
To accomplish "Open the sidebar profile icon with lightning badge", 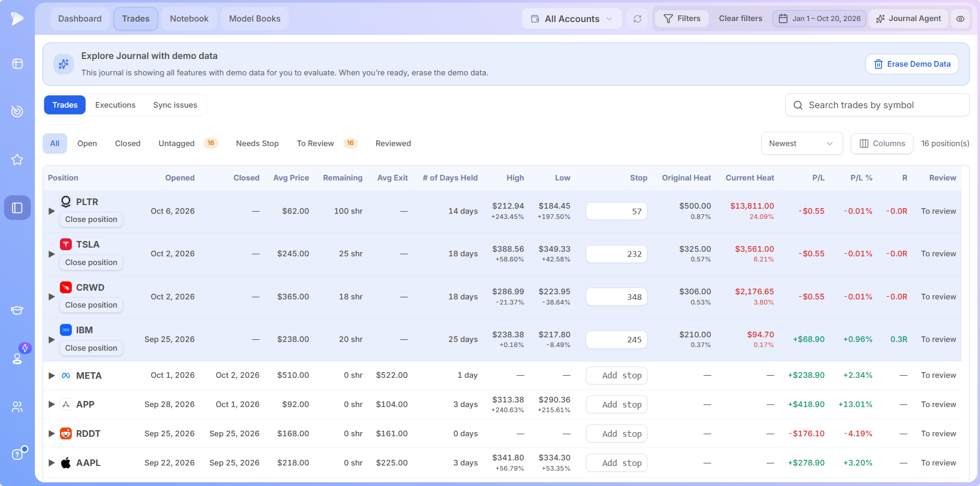I will (x=17, y=358).
